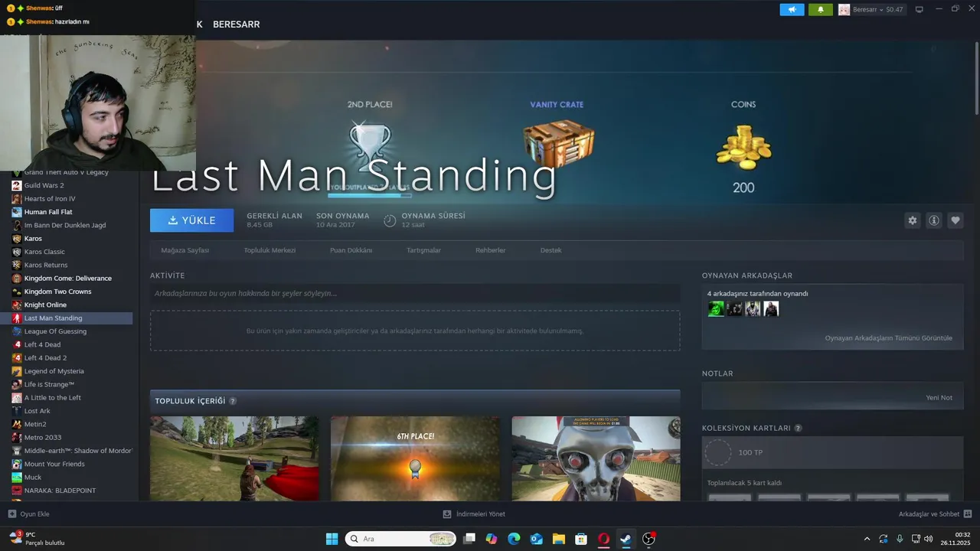The height and width of the screenshot is (551, 980).
Task: Open File Explorer from taskbar
Action: tap(559, 539)
